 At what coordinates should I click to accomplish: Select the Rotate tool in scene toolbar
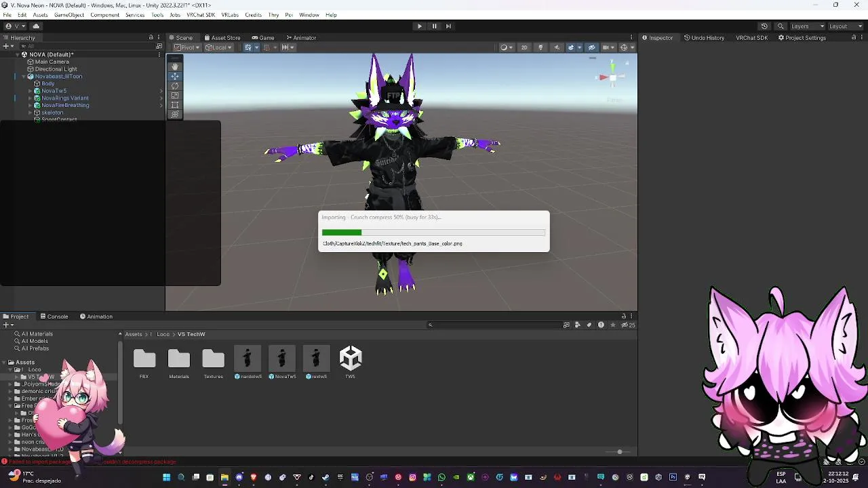pos(175,85)
